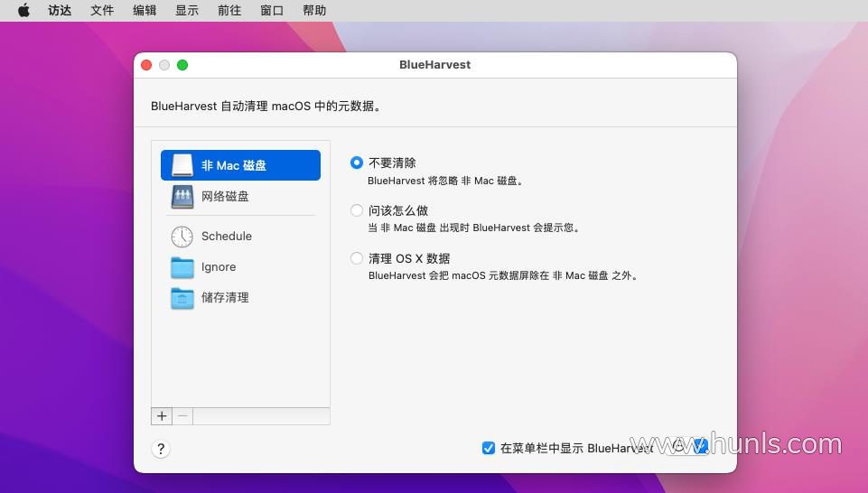
Task: Open the 前往 menu
Action: (x=229, y=11)
